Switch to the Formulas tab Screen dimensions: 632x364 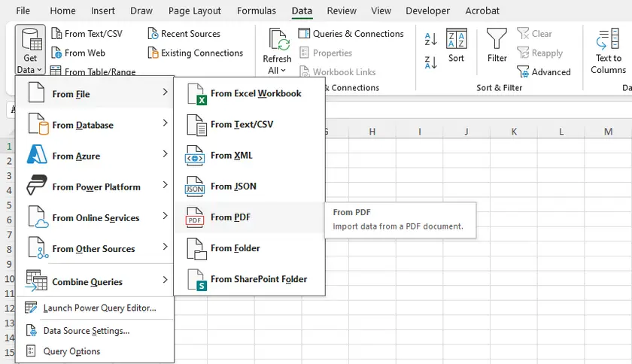coord(257,11)
